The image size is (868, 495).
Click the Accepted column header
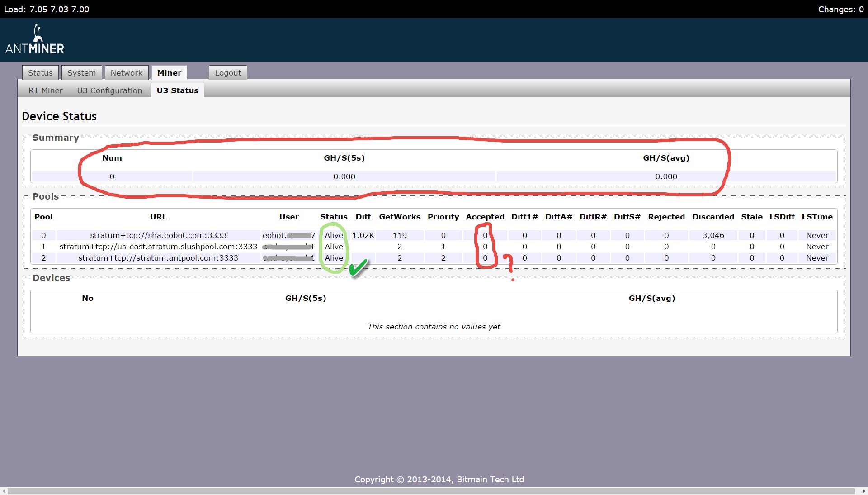tap(485, 217)
